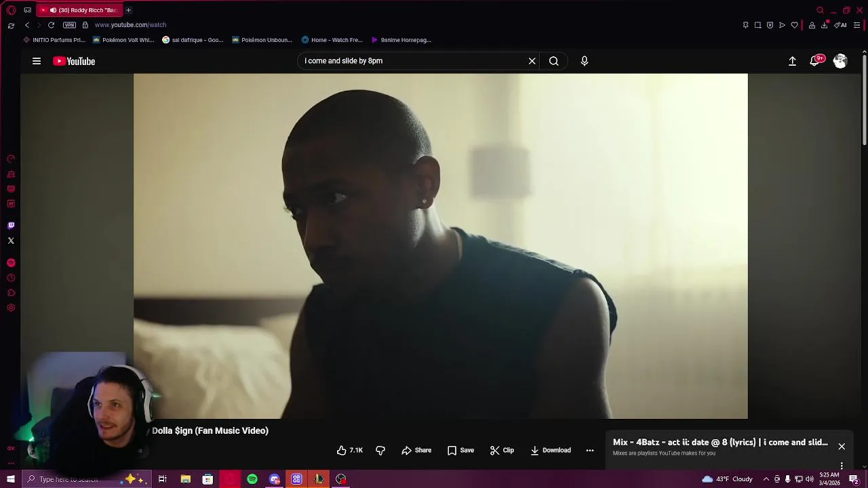The width and height of the screenshot is (868, 488).
Task: Open File Explorer from taskbar
Action: click(185, 479)
